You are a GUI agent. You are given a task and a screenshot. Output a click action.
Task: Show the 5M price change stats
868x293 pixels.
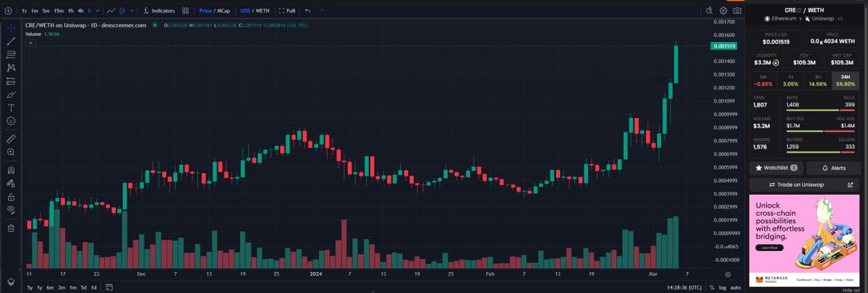(x=763, y=80)
